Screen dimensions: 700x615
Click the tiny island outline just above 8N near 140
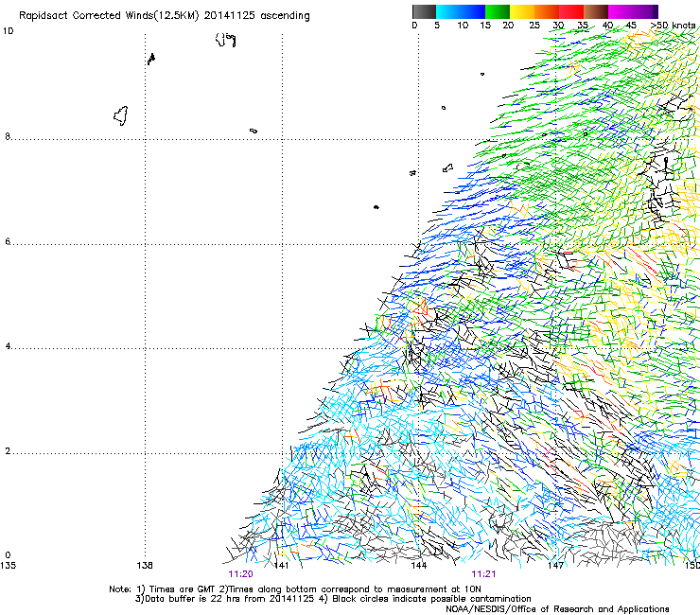[x=254, y=131]
